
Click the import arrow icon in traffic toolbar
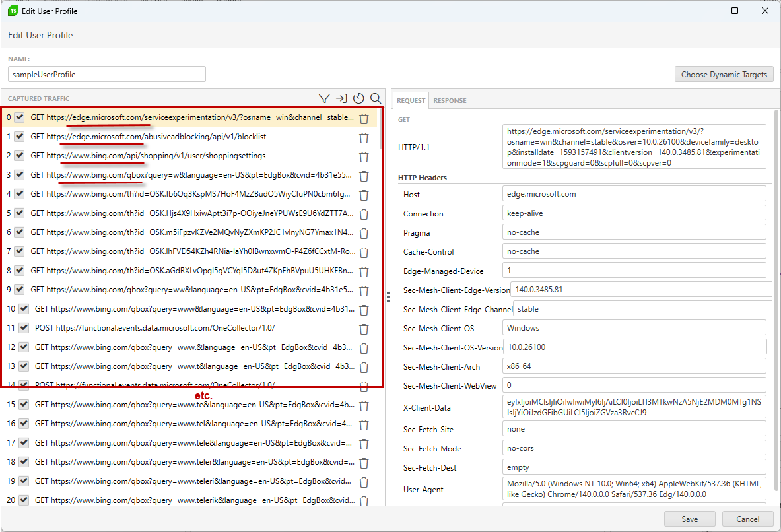[x=341, y=98]
